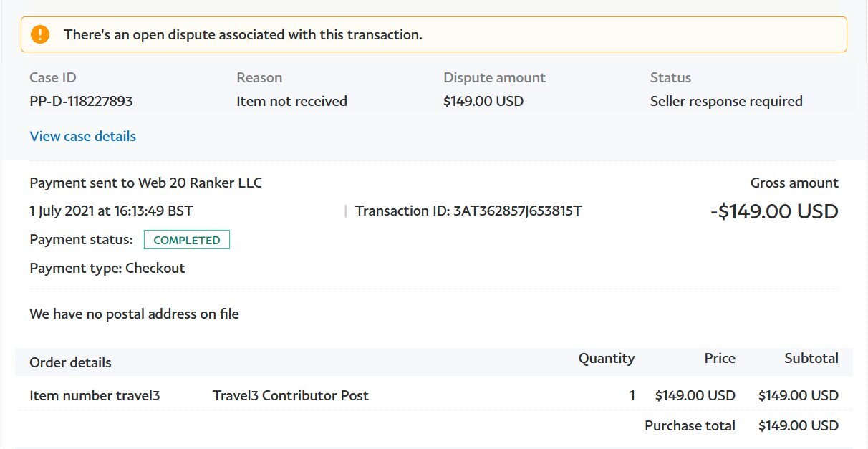Click the open dispute alert banner text

(x=243, y=34)
